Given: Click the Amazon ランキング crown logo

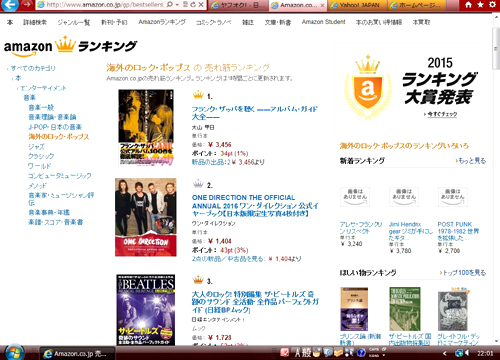Looking at the screenshot, I should coord(71,46).
